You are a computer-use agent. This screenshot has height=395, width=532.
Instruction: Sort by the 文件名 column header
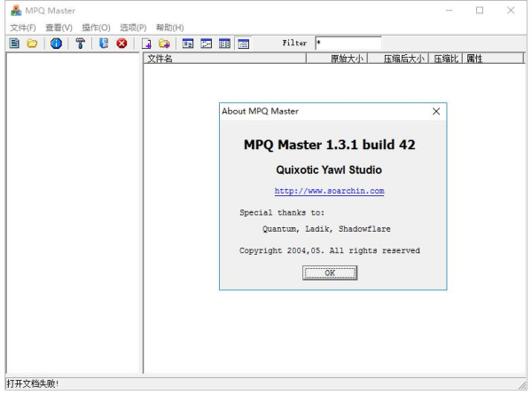tap(224, 59)
